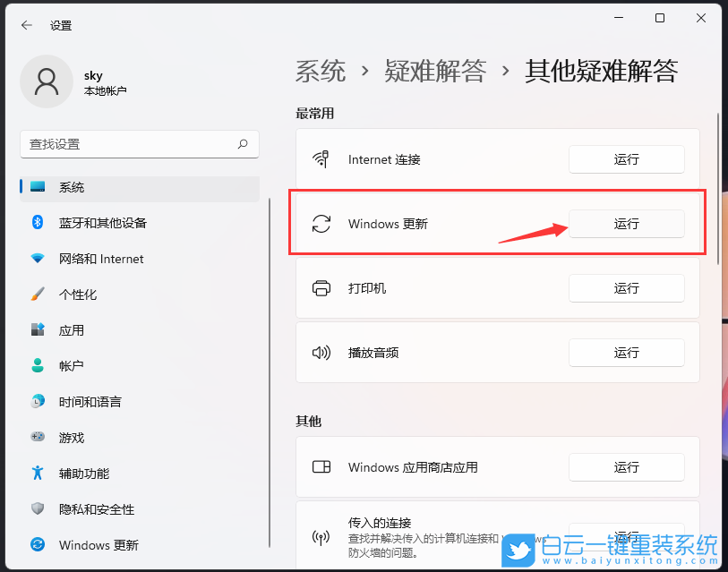Image resolution: width=728 pixels, height=572 pixels.
Task: Click the sync arrows icon beside Windows 更新
Action: click(x=321, y=224)
